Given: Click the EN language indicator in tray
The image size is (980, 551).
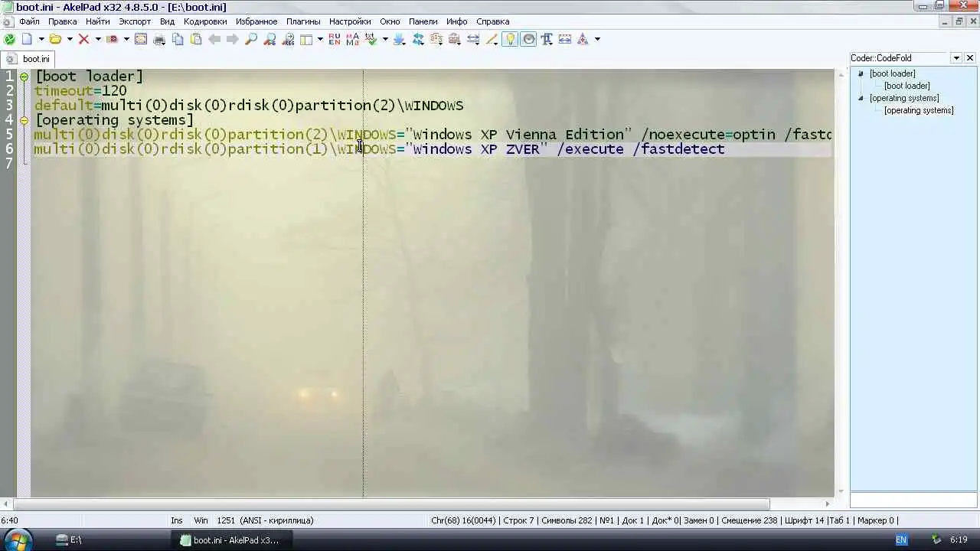Looking at the screenshot, I should (x=901, y=540).
